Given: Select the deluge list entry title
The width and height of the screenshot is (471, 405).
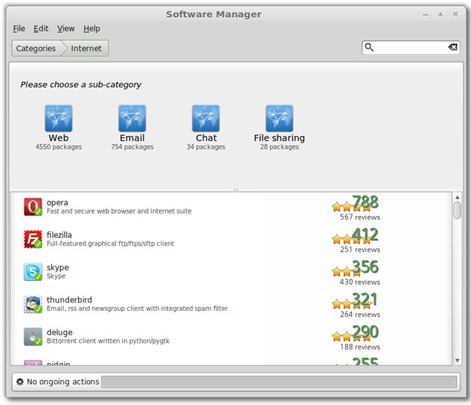Looking at the screenshot, I should click(x=60, y=332).
